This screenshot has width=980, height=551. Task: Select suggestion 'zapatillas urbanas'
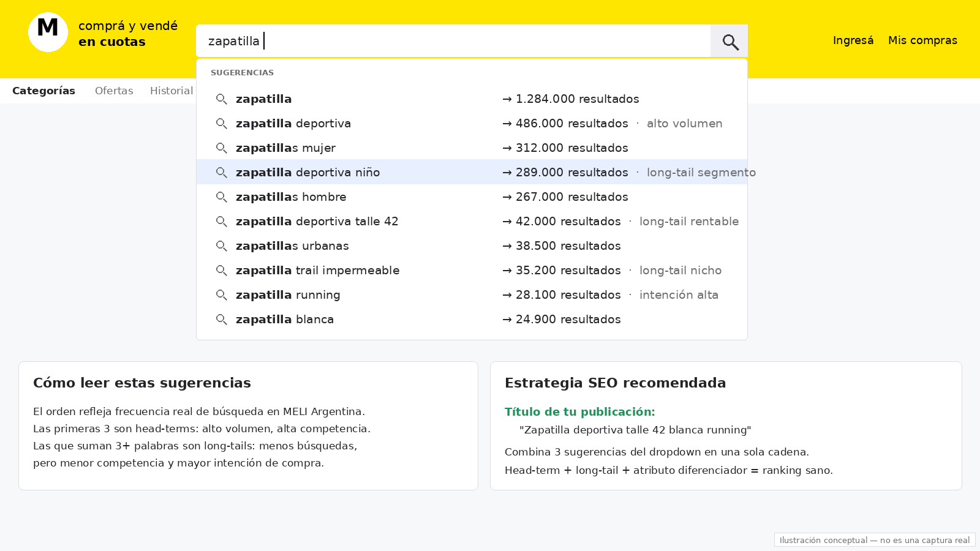click(292, 246)
